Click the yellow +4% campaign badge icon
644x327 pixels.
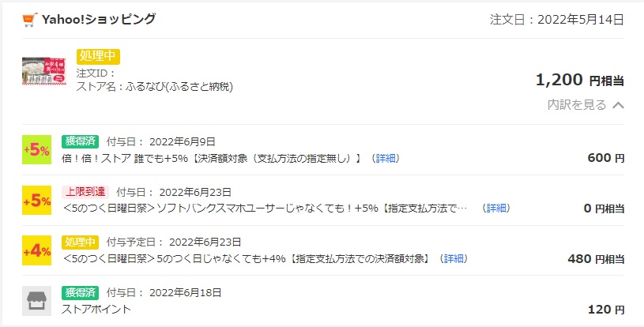pos(36,250)
